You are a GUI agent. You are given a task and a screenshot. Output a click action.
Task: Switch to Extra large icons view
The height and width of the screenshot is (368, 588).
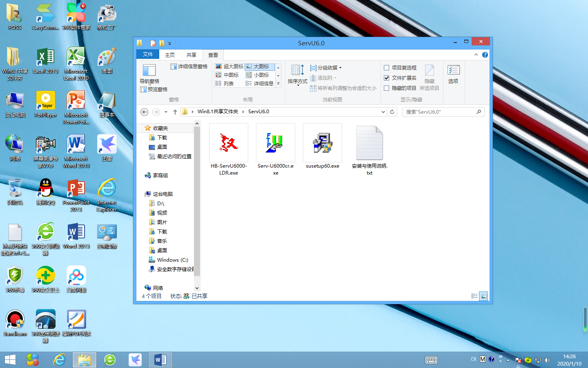[x=229, y=67]
